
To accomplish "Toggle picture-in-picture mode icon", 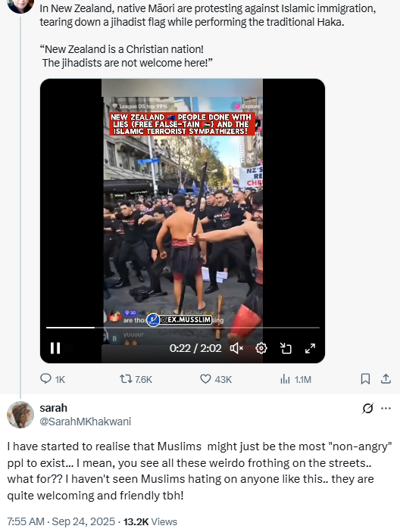I will click(x=286, y=348).
